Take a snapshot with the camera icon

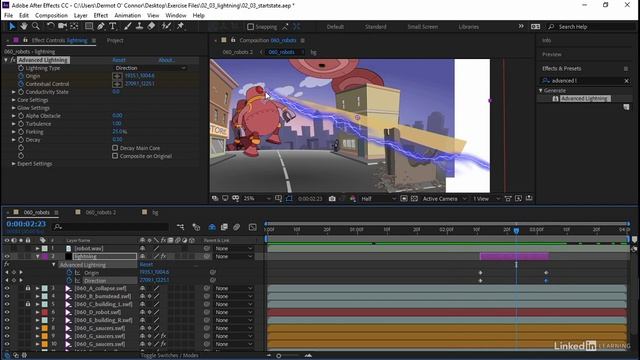(x=332, y=199)
